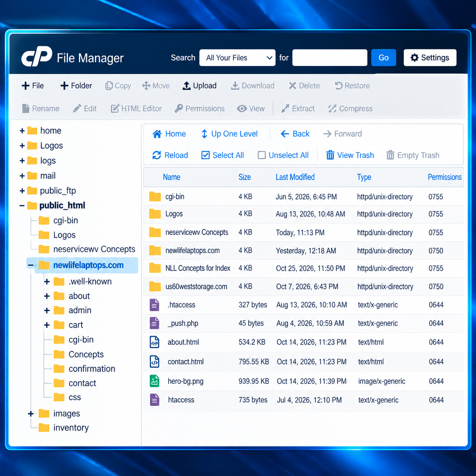Create a new folder with +Folder
The image size is (476, 476).
point(76,86)
